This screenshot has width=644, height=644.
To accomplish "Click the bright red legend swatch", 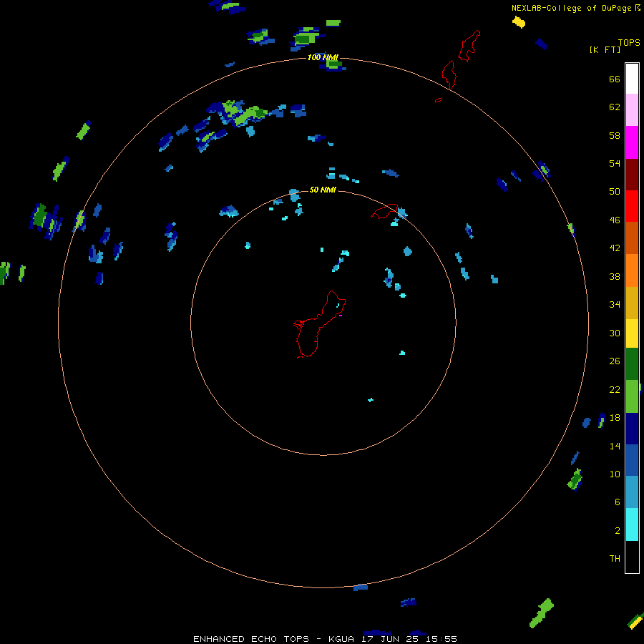I will (632, 206).
